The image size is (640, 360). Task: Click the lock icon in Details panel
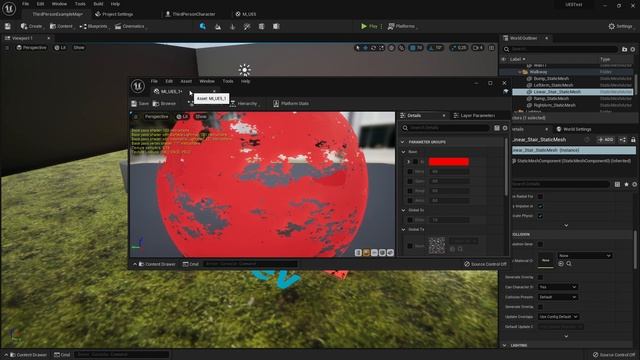coord(633,140)
